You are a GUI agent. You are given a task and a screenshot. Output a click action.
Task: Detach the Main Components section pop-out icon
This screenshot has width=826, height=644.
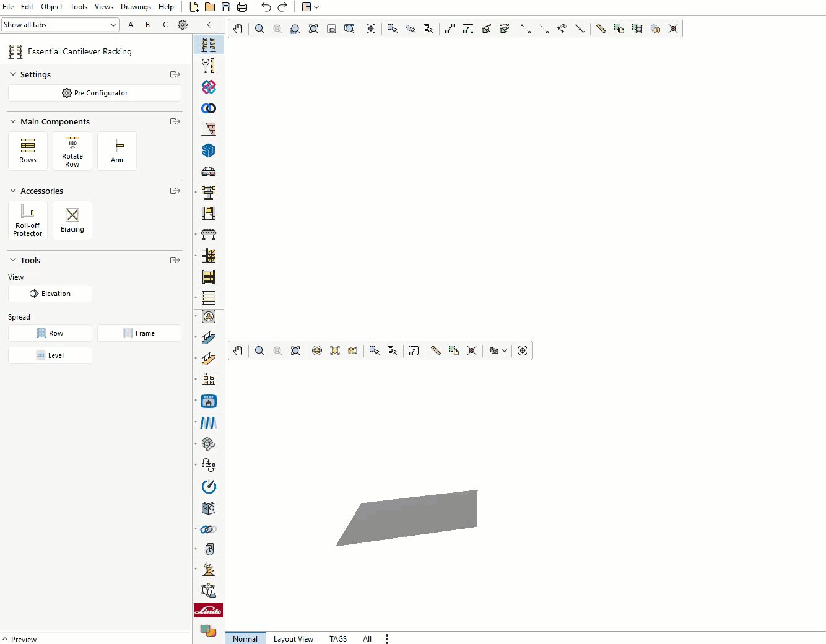click(175, 121)
